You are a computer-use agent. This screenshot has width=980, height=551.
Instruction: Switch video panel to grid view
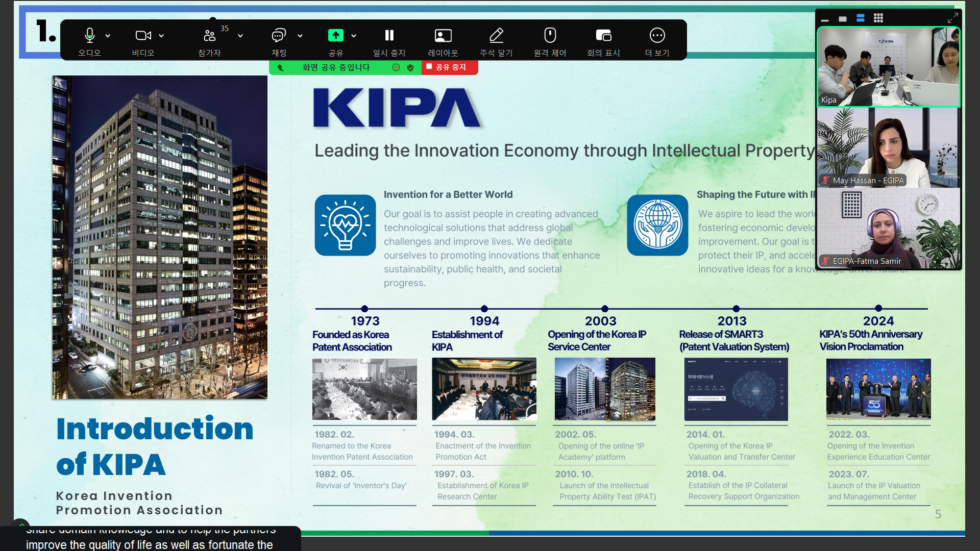point(878,18)
